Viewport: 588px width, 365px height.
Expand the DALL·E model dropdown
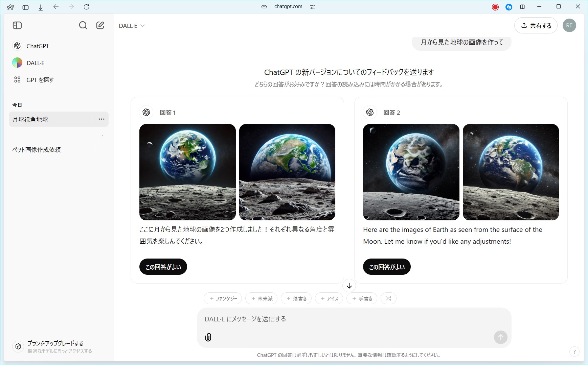pos(132,26)
